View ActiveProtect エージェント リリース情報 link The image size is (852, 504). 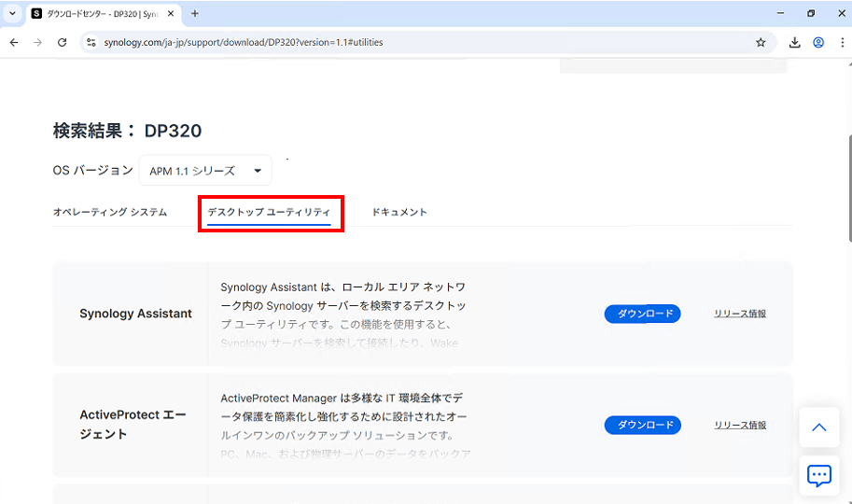740,425
